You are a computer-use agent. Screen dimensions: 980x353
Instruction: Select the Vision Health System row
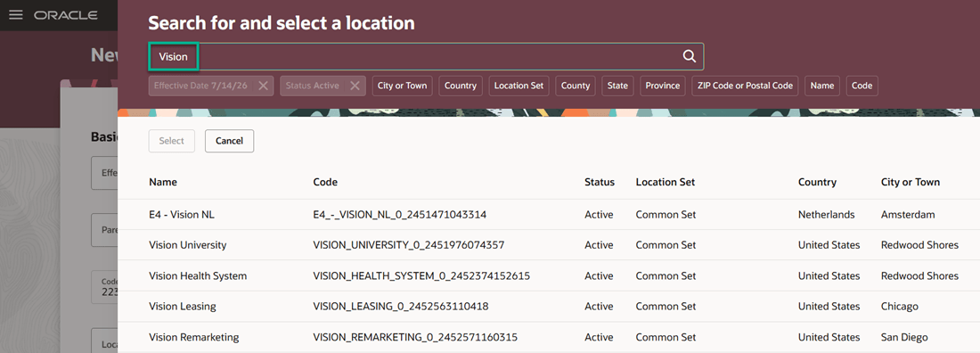pyautogui.click(x=549, y=276)
